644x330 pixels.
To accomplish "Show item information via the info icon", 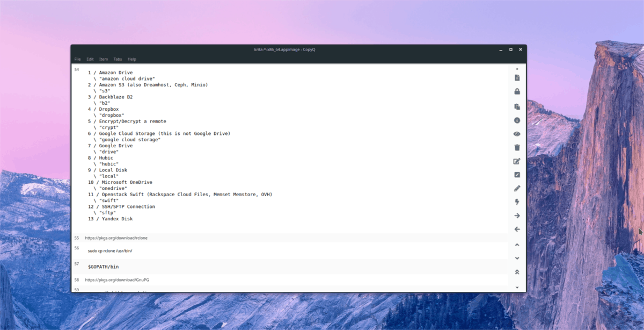I will [x=517, y=120].
